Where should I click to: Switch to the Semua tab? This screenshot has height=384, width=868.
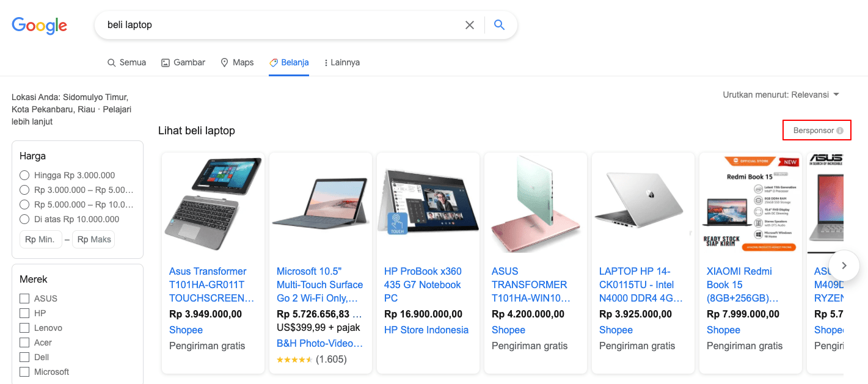126,62
